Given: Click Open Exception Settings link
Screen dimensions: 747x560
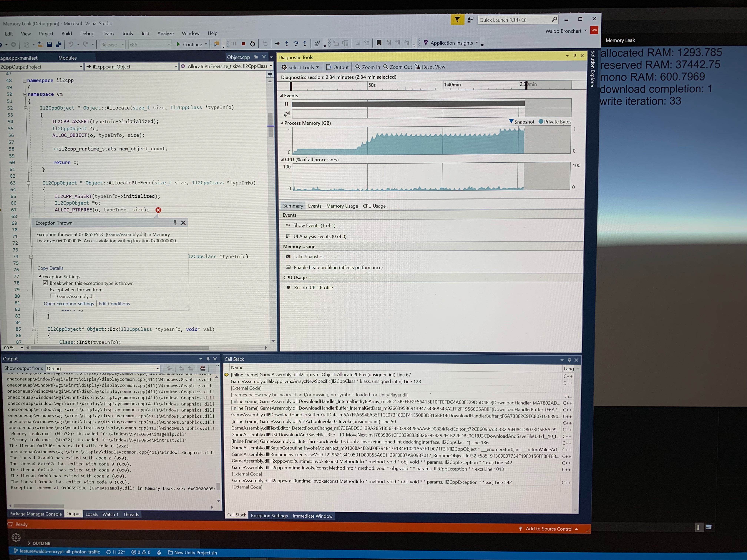Looking at the screenshot, I should click(69, 304).
